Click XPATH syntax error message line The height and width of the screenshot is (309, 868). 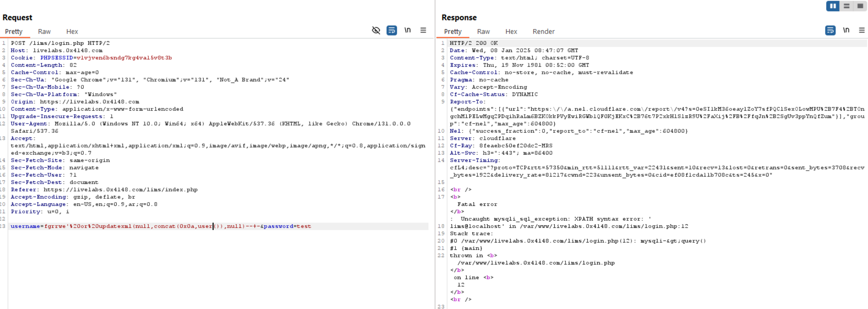click(x=551, y=219)
